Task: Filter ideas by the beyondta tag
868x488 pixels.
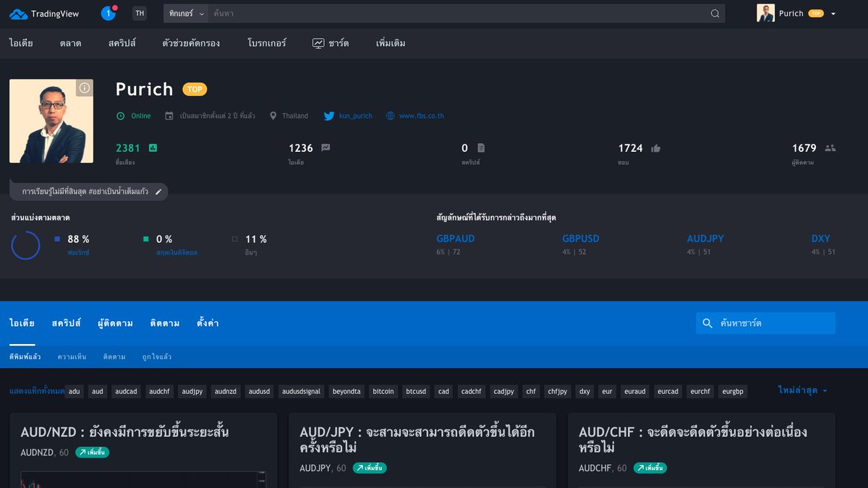Action: click(x=346, y=391)
